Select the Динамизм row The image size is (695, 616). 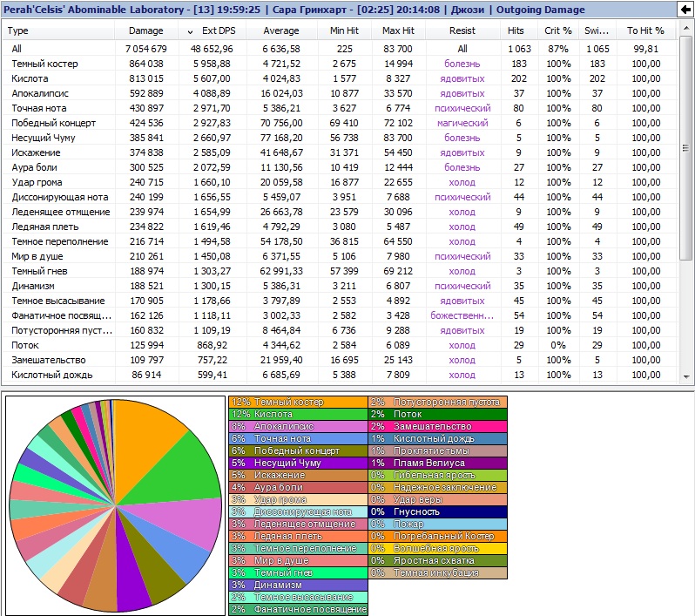pyautogui.click(x=340, y=286)
